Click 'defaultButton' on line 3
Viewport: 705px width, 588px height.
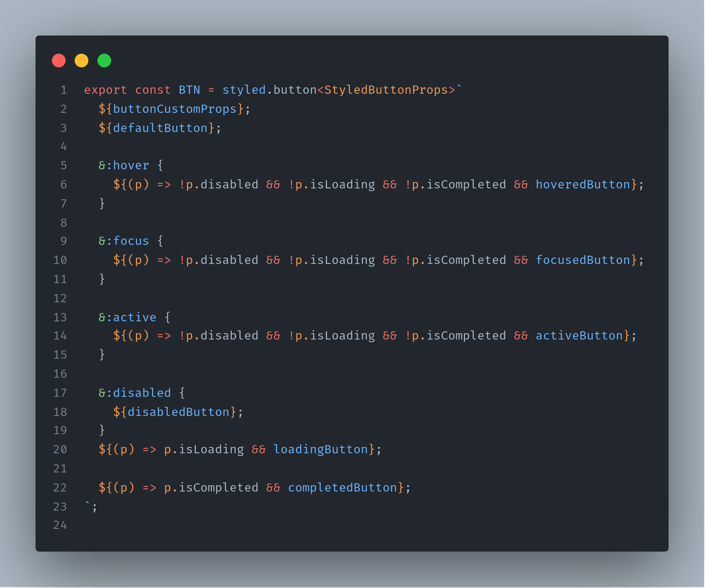(x=160, y=128)
